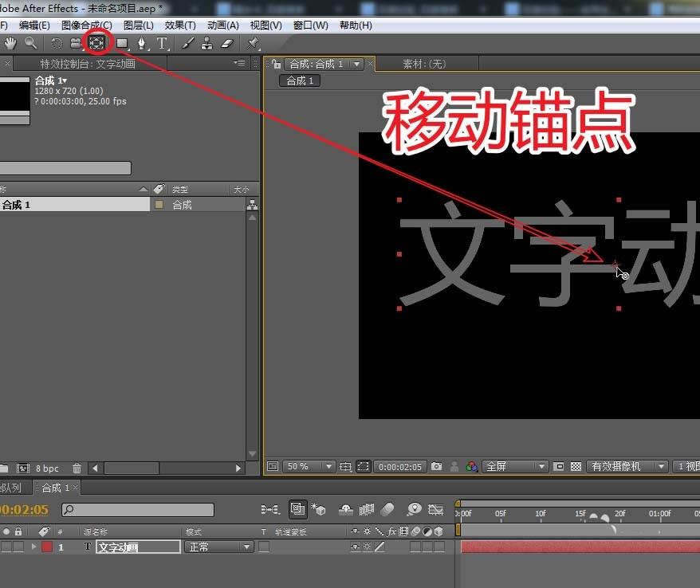Select the Horizontal Type tool
The height and width of the screenshot is (588, 700).
[x=161, y=43]
